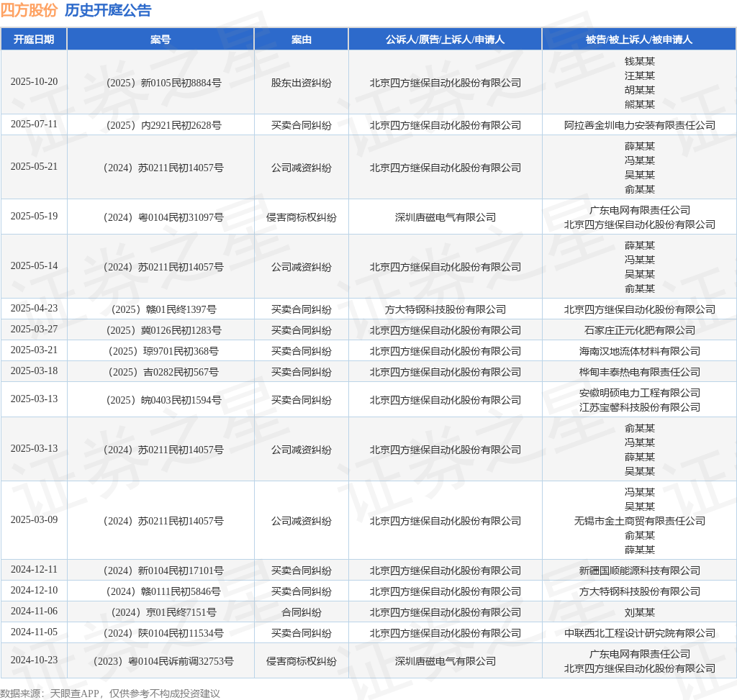Click defendant 熊某某
This screenshot has width=737, height=700.
[640, 104]
